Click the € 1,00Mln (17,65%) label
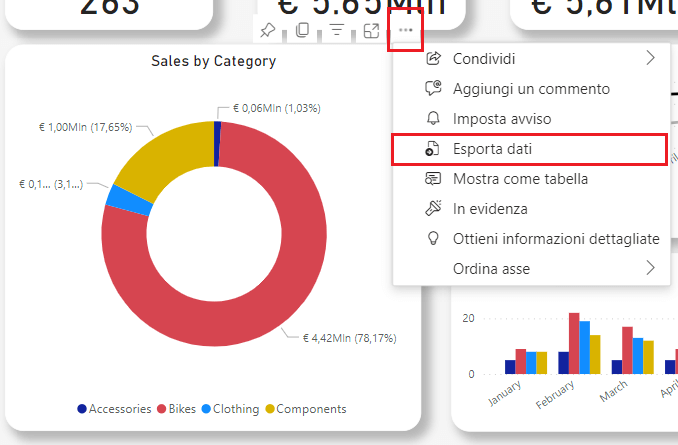Screen dimensions: 678x445 point(85,127)
